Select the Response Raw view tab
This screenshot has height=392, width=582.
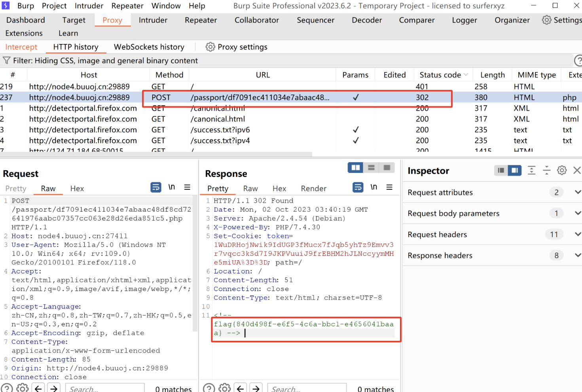point(250,188)
